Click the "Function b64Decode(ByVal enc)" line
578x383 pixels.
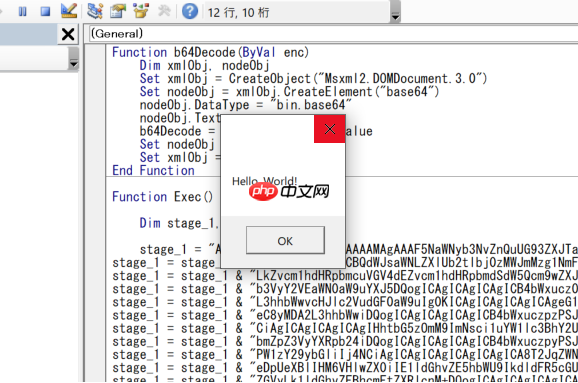click(x=210, y=52)
